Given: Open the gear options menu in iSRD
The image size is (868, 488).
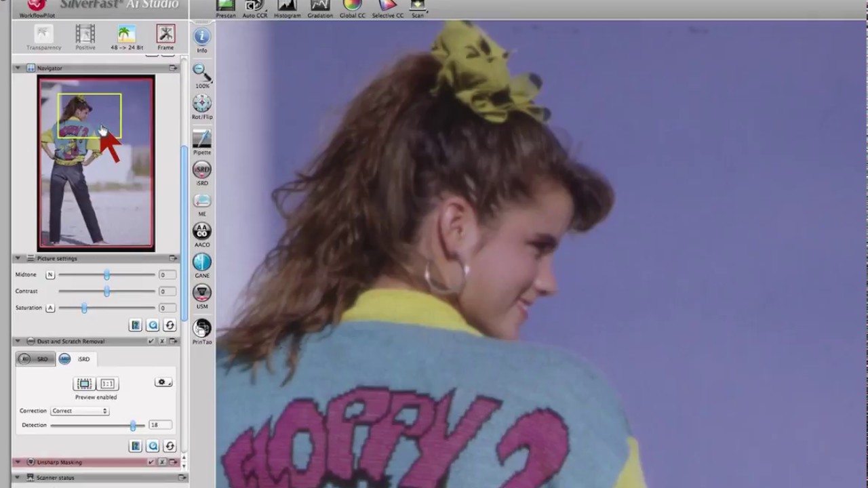Looking at the screenshot, I should tap(164, 382).
